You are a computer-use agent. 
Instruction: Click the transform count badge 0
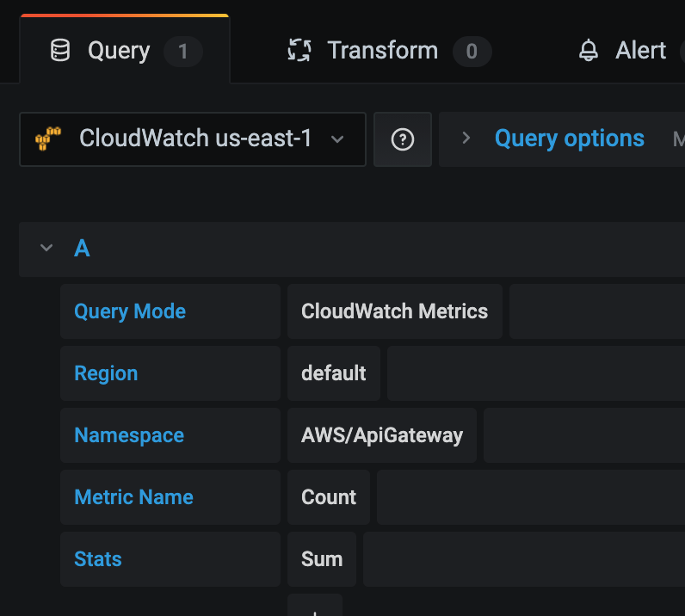coord(472,52)
